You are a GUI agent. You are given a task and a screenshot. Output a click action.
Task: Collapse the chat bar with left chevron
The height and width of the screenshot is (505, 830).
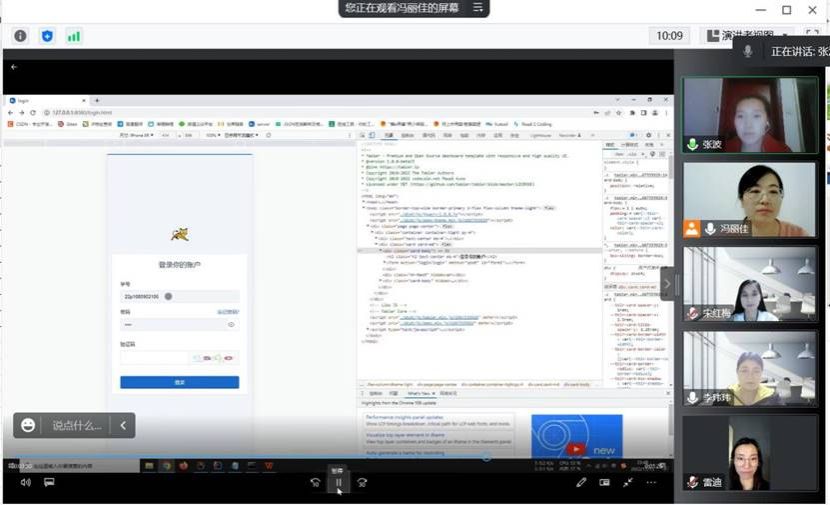pyautogui.click(x=123, y=425)
